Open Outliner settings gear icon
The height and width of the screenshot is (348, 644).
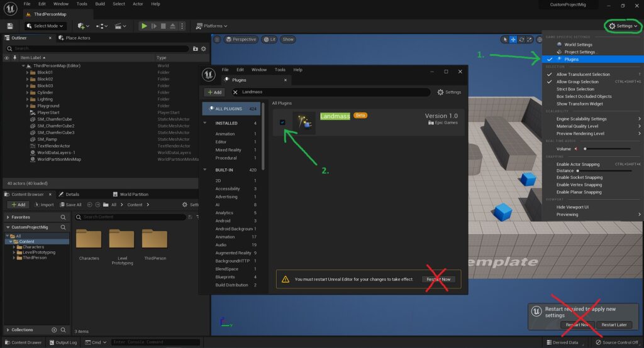tap(203, 48)
